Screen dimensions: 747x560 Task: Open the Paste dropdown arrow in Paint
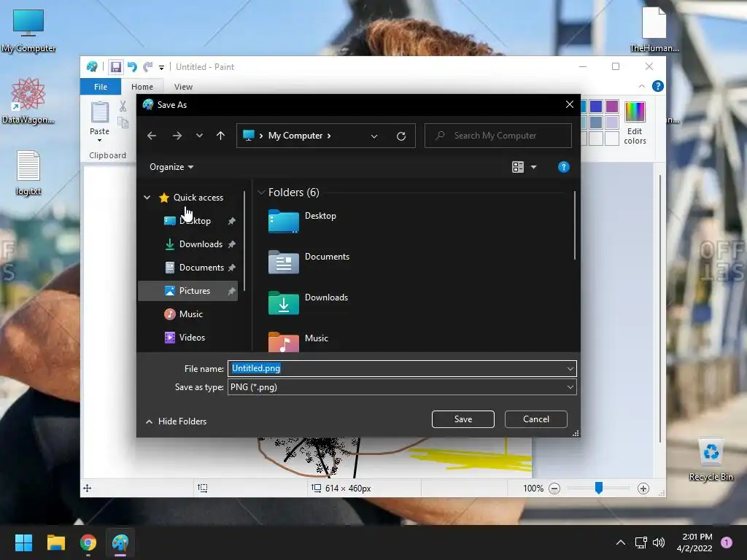(99, 140)
